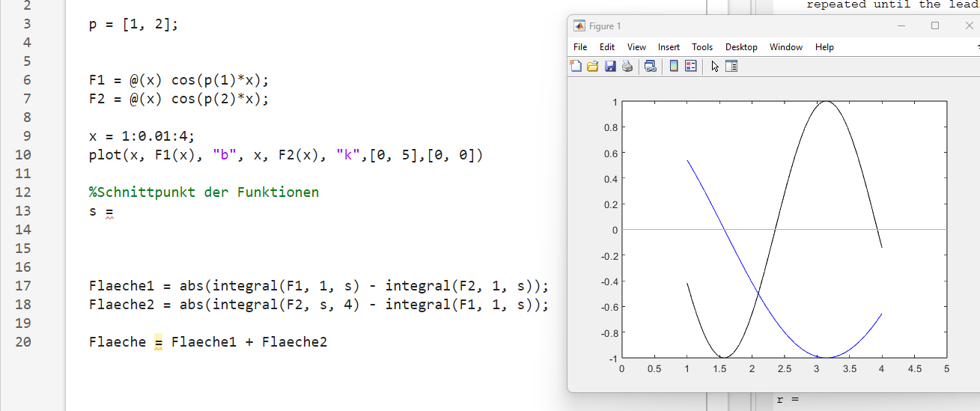980x411 pixels.
Task: Click the highlighted equals sign warning on line 20
Action: [158, 343]
